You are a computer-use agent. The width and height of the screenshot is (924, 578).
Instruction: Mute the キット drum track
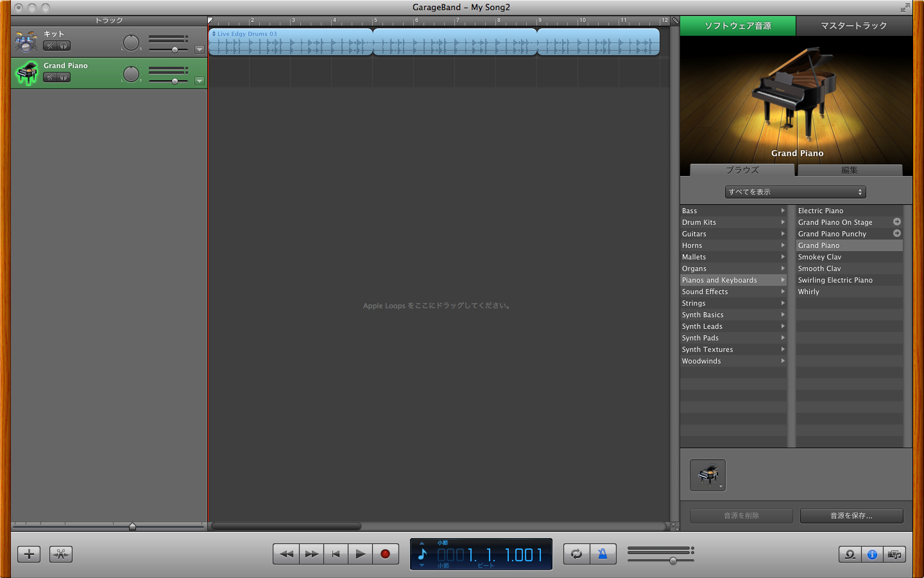[x=50, y=46]
